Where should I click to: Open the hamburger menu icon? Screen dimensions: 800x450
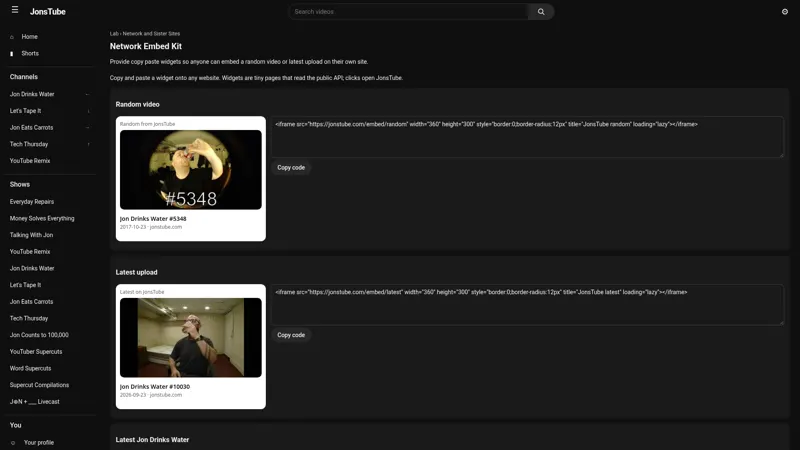click(15, 10)
